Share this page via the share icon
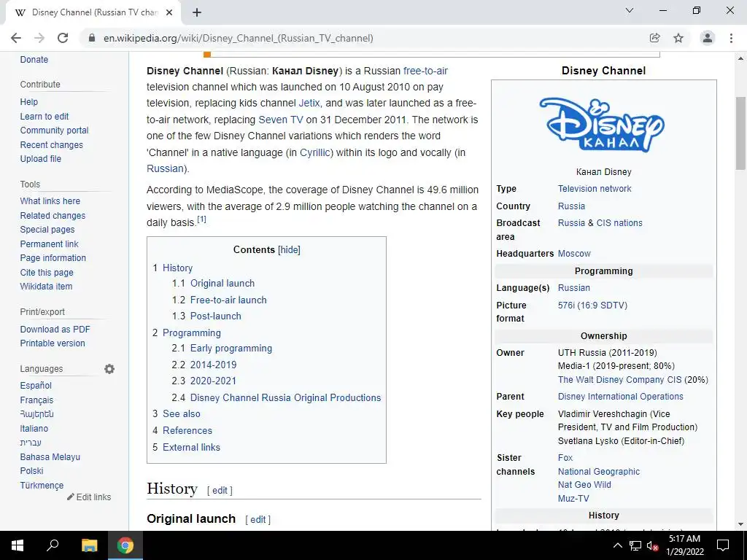This screenshot has width=747, height=560. [655, 38]
